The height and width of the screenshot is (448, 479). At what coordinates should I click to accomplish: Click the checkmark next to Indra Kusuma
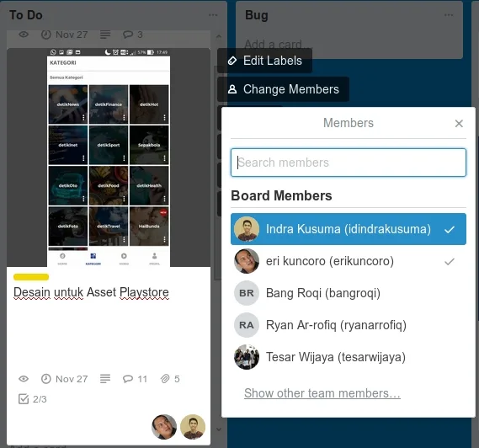tap(450, 229)
